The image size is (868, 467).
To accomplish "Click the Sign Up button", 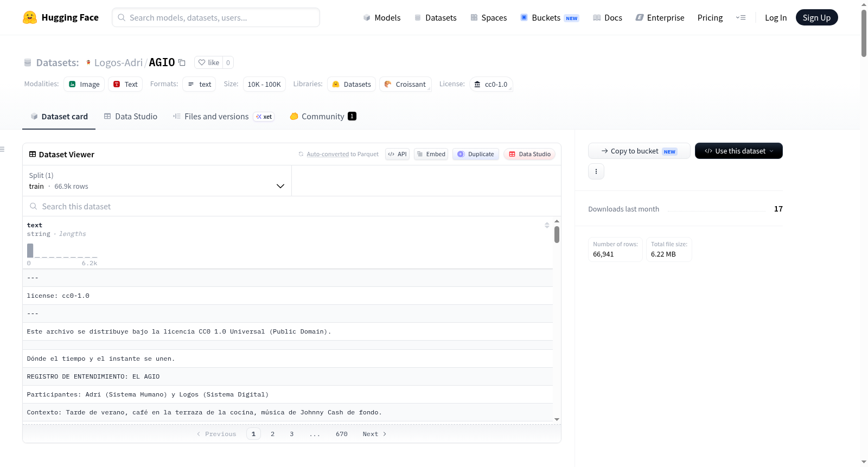I will pyautogui.click(x=816, y=18).
